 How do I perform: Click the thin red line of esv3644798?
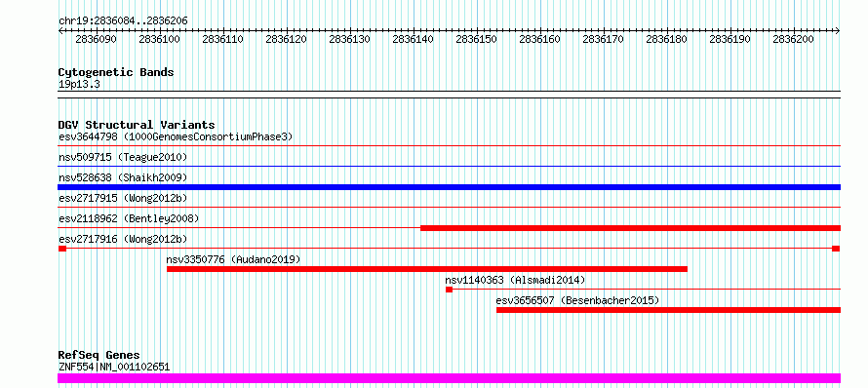click(x=449, y=145)
